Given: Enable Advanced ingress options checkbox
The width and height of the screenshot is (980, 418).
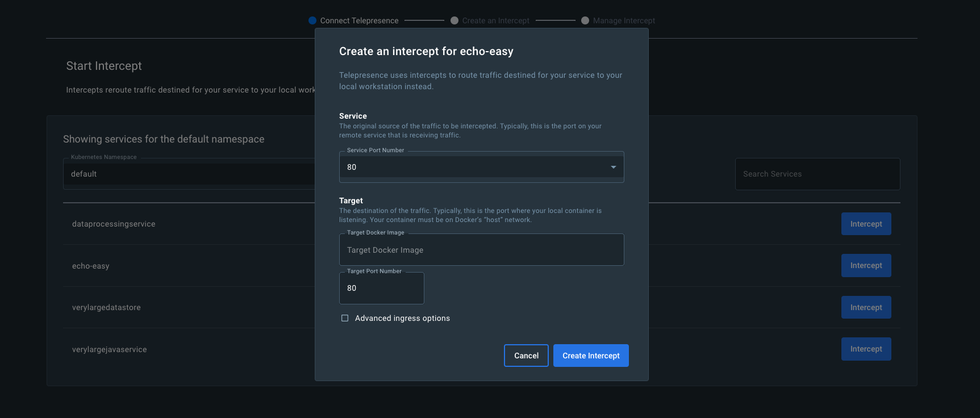Looking at the screenshot, I should (345, 318).
